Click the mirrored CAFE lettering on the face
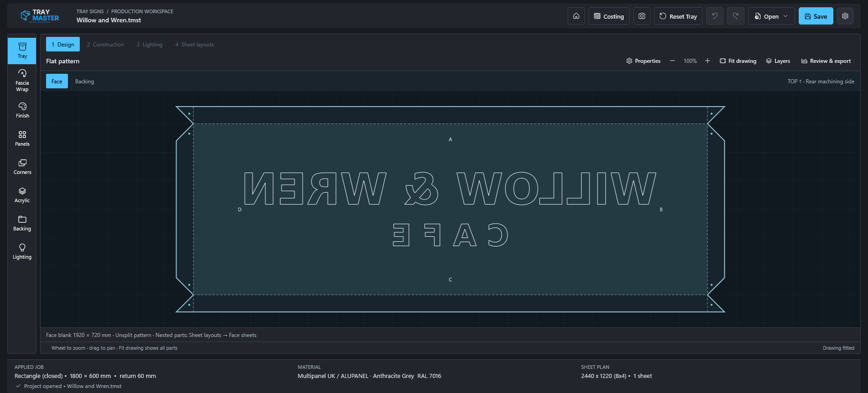The width and height of the screenshot is (868, 393). [x=450, y=235]
